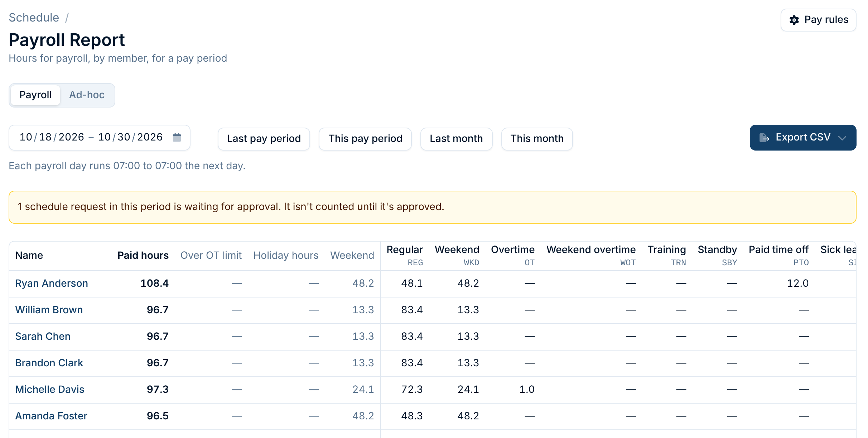Click Michelle Davis's 72.3 regular hours

(x=412, y=390)
